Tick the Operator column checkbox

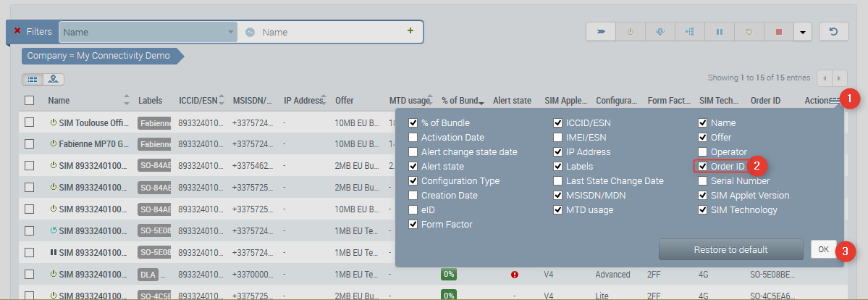point(703,152)
